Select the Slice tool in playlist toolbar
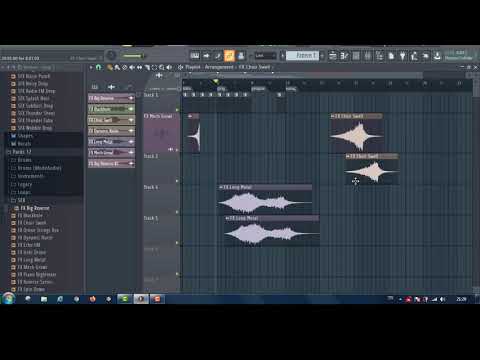The width and height of the screenshot is (480, 360). 147,67
